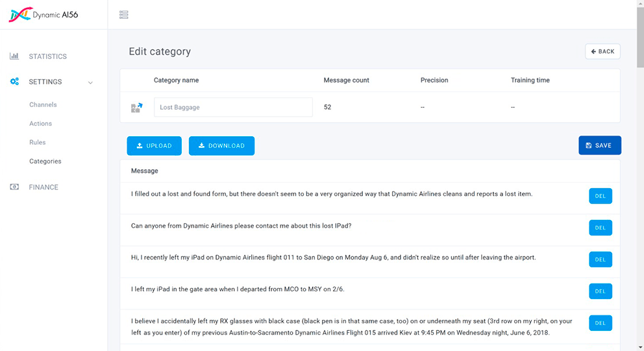
Task: Click the Dynamic AI56 logo
Action: [43, 14]
